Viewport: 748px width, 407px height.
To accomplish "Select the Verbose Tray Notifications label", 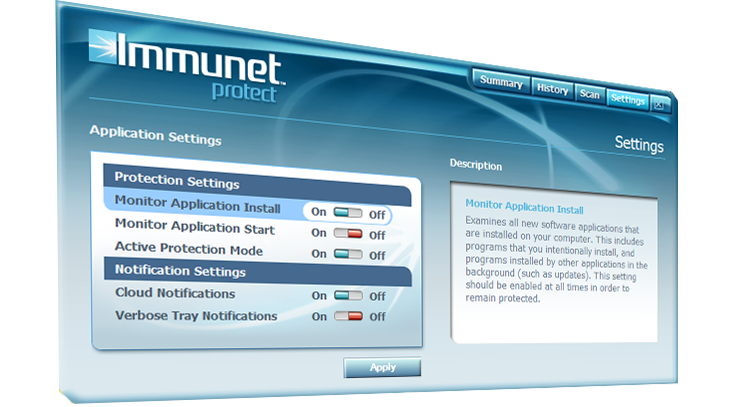I will tap(196, 315).
